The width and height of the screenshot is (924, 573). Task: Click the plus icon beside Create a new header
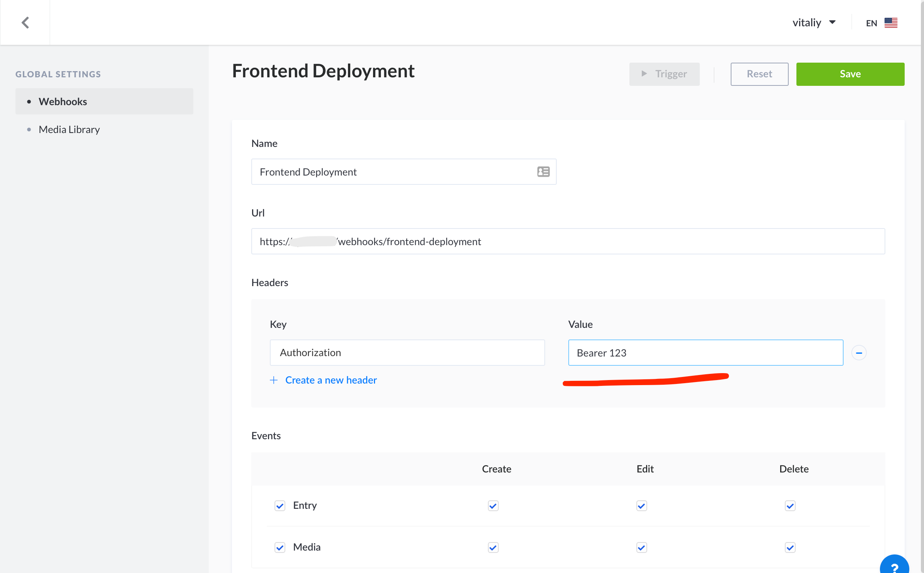pos(274,380)
